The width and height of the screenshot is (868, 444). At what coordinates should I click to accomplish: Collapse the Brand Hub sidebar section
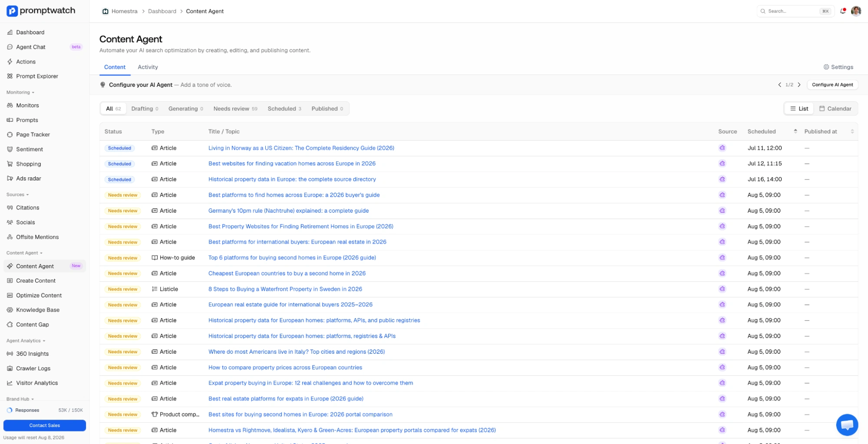coord(20,399)
